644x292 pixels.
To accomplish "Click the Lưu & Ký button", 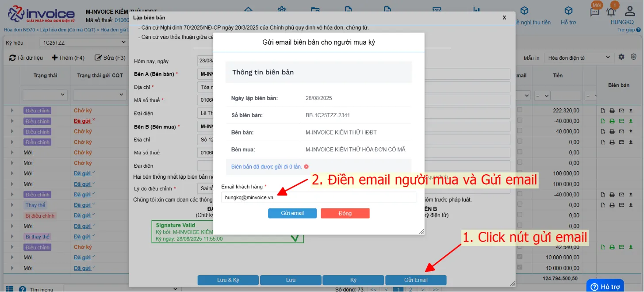I will click(x=228, y=280).
